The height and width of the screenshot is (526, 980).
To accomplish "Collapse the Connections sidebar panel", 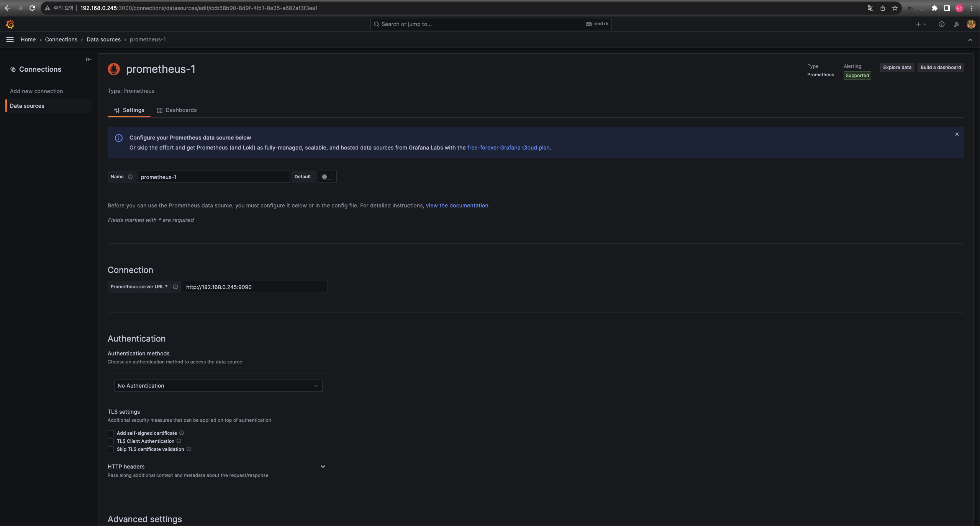I will (x=88, y=59).
